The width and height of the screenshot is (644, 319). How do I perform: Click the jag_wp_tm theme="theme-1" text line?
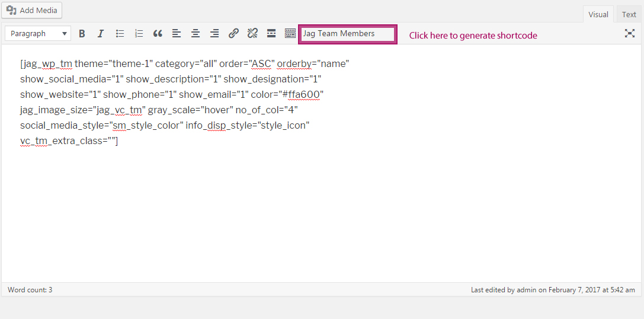[x=185, y=63]
